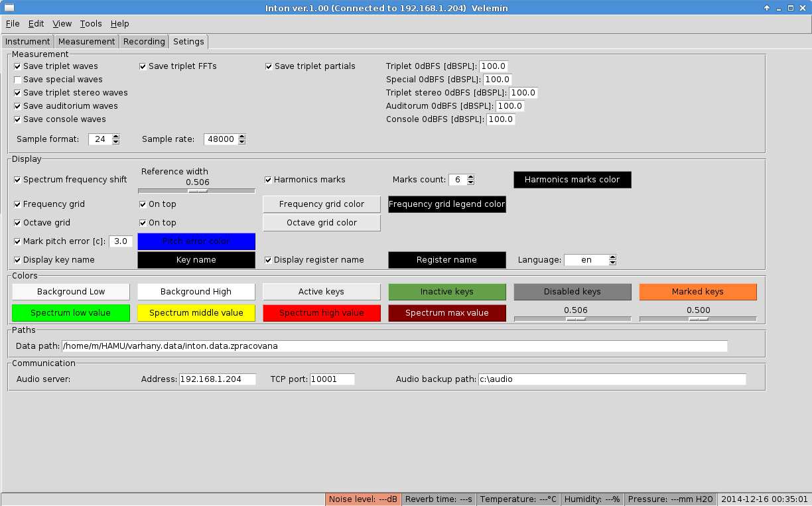Click the Reference width slider
The image size is (812, 506).
[196, 191]
